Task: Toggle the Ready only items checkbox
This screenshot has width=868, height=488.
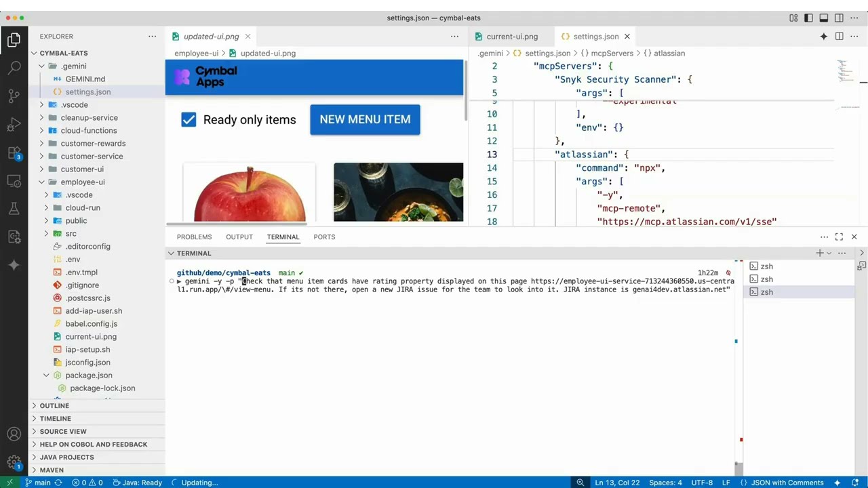Action: (189, 120)
